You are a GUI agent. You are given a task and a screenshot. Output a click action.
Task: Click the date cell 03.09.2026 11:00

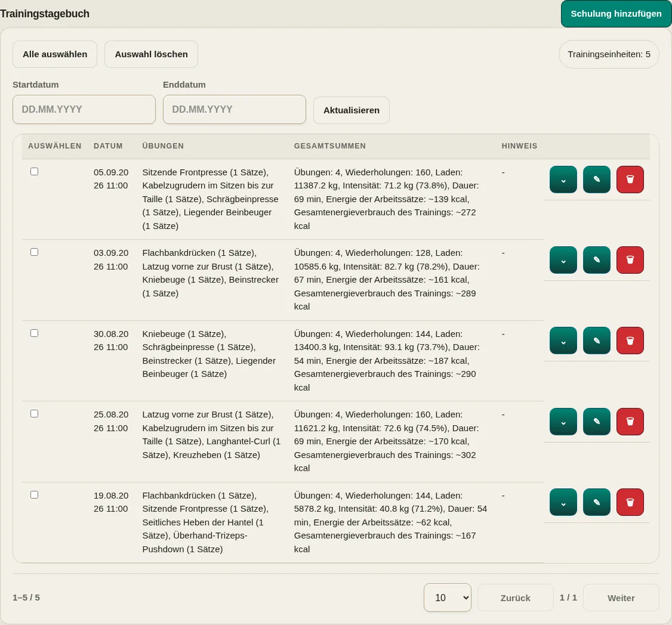point(111,259)
